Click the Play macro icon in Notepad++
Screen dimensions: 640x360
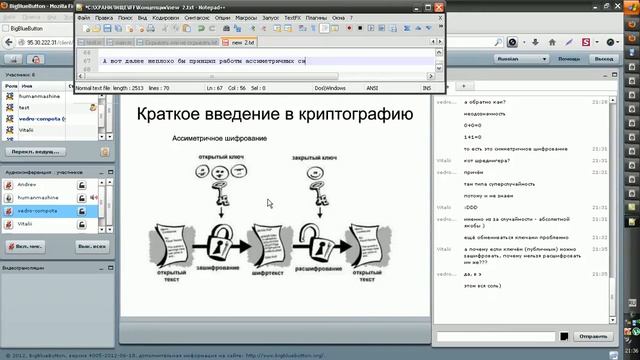coord(371,28)
